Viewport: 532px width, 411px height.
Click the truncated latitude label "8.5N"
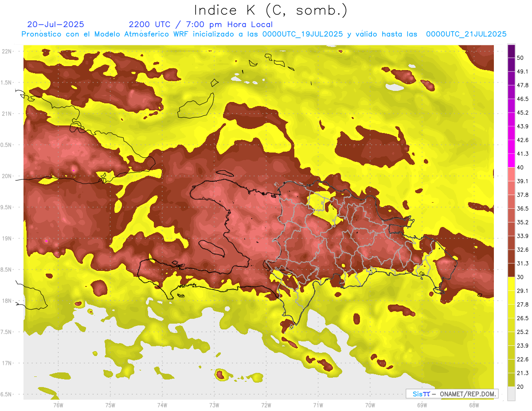click(6, 270)
